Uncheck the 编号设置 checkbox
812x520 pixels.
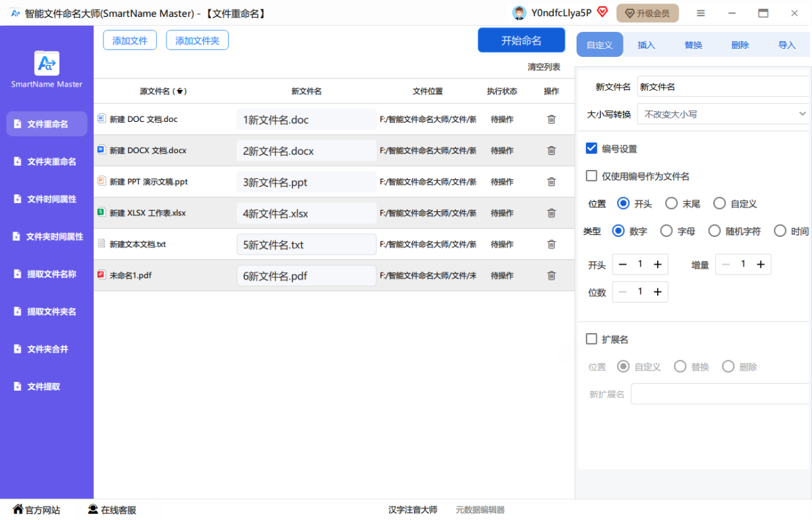click(591, 149)
